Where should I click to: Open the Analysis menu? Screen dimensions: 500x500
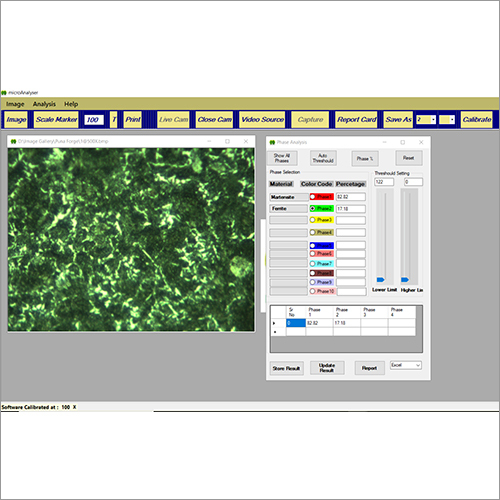tap(44, 104)
